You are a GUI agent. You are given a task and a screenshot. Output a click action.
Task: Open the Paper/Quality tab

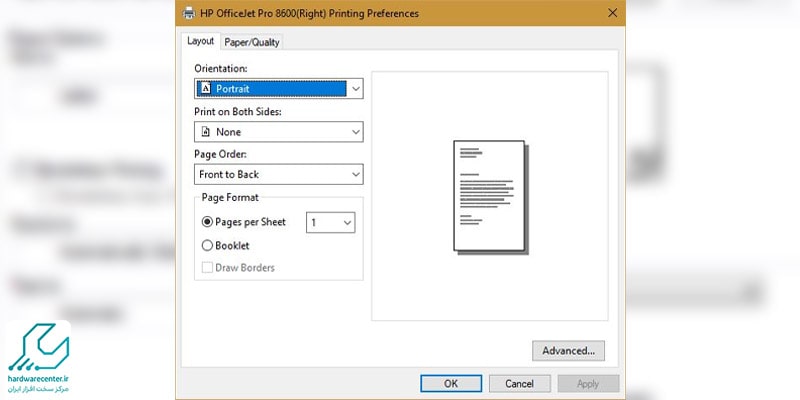click(x=252, y=42)
